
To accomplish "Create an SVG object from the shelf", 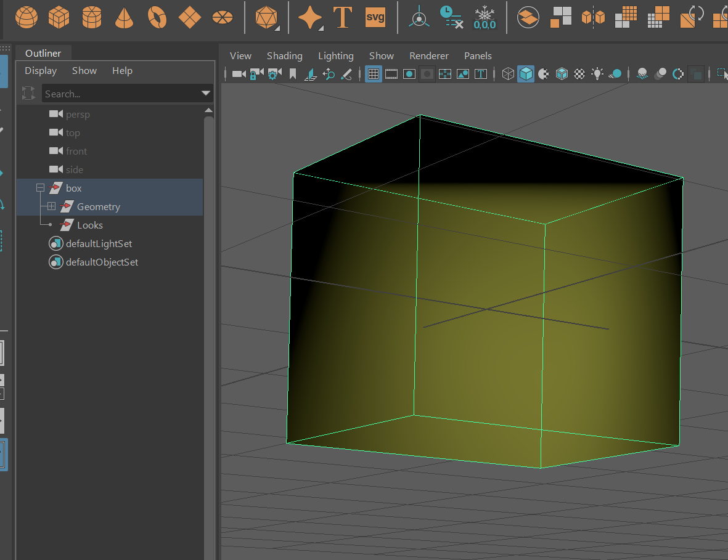I will pos(375,17).
